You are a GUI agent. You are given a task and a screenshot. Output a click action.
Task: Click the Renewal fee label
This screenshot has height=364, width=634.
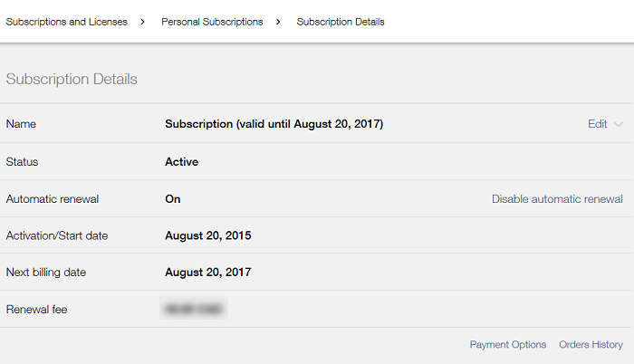point(36,310)
